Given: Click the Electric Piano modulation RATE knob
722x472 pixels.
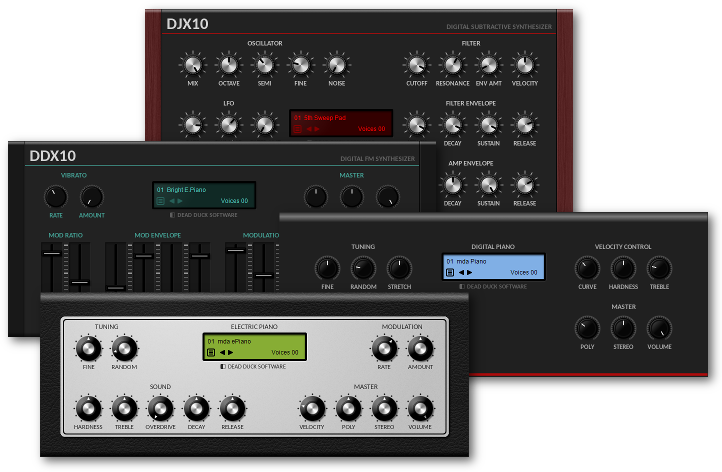Looking at the screenshot, I should [x=384, y=349].
